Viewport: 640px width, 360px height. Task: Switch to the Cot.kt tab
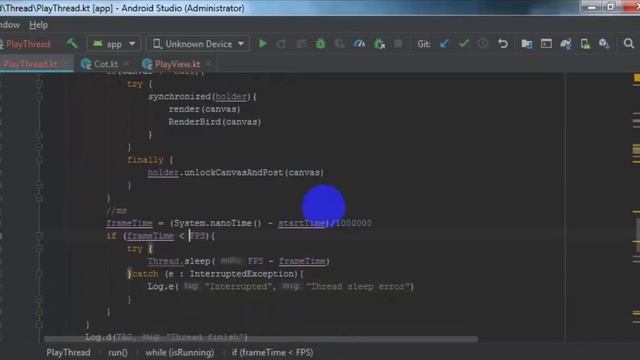click(106, 64)
